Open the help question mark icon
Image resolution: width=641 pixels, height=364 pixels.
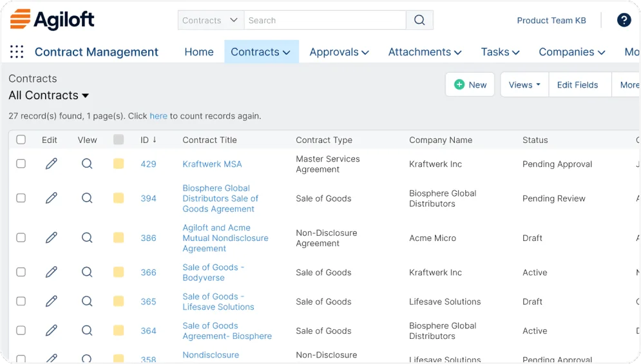click(x=624, y=20)
